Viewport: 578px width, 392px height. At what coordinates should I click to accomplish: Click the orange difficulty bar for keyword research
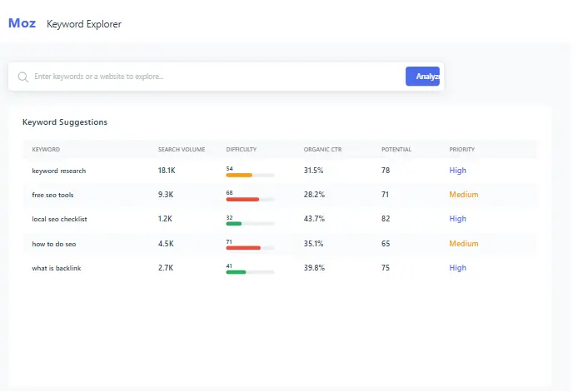239,176
